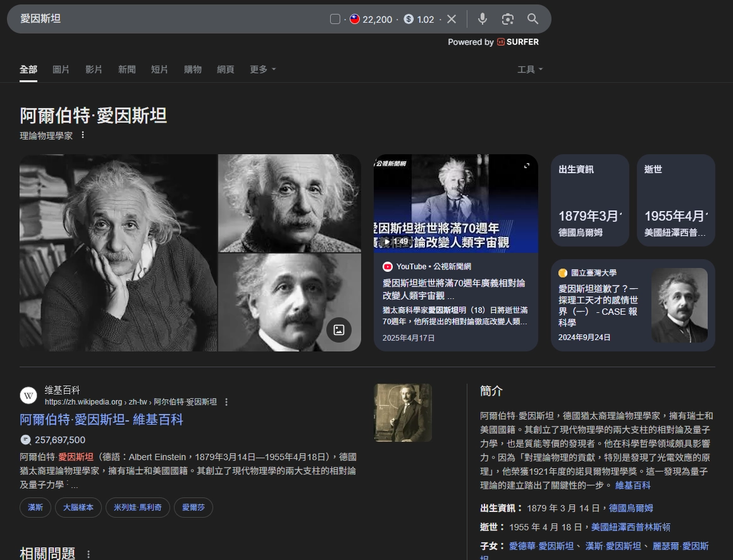Open the 愛德華·愛因斯坦 link

click(541, 546)
